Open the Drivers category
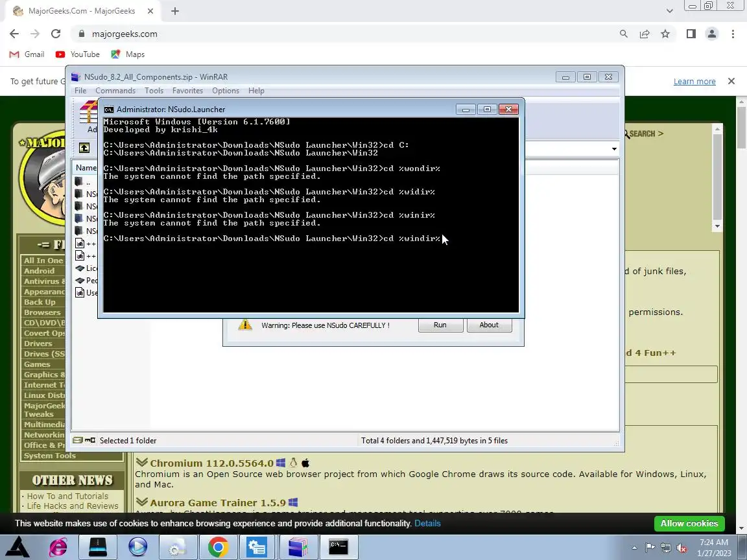Viewport: 747px width, 560px height. coord(38,344)
